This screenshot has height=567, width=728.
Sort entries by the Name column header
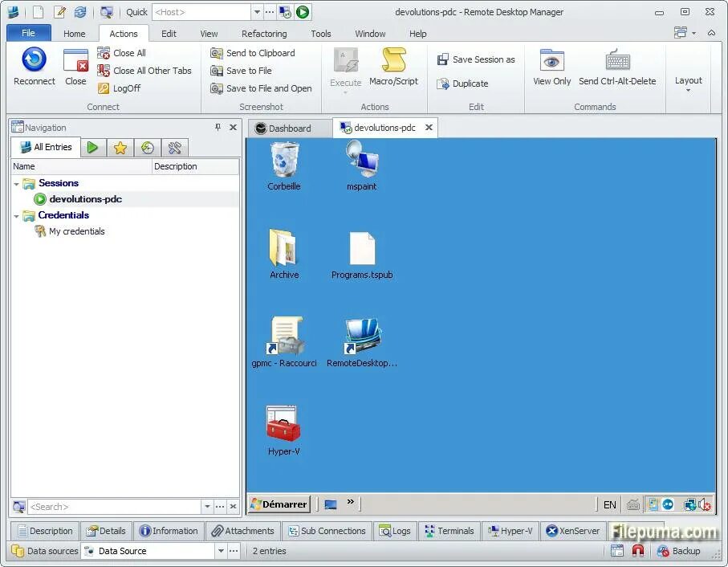click(81, 166)
